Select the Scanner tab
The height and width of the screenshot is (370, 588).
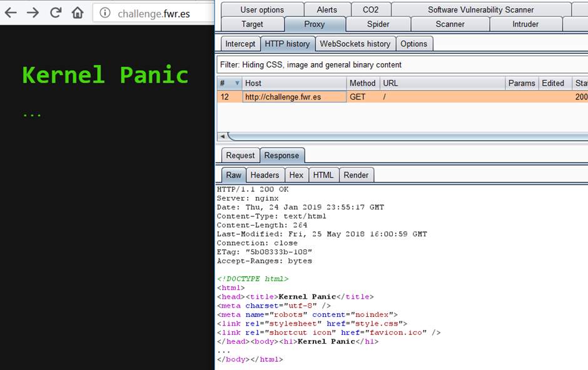coord(450,24)
